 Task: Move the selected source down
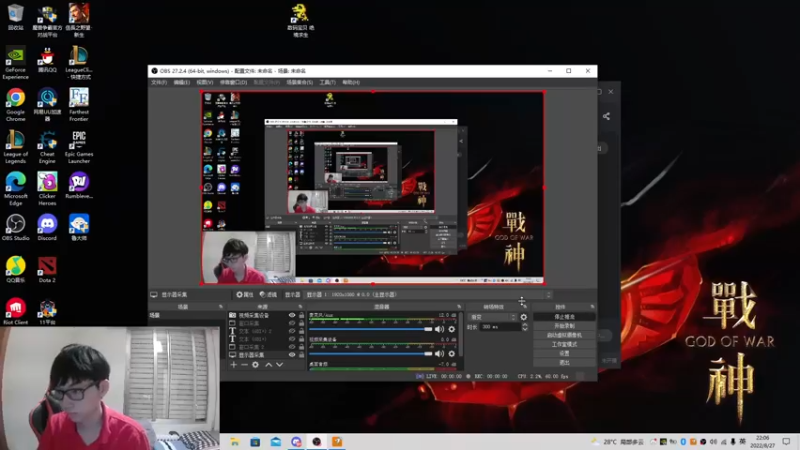coord(280,365)
